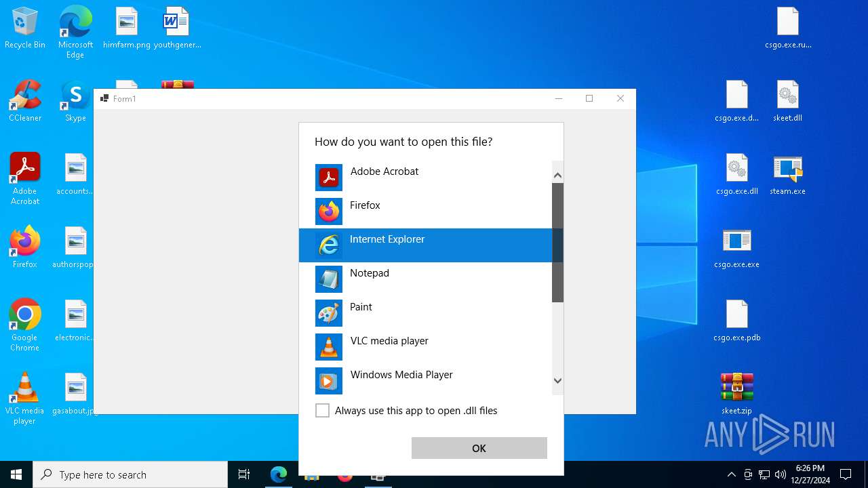Select csgo.exe.pdb file on desktop

click(737, 321)
